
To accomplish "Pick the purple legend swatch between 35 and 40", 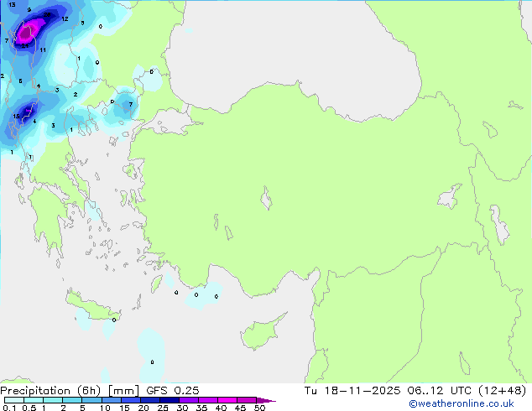I will click(x=207, y=400).
